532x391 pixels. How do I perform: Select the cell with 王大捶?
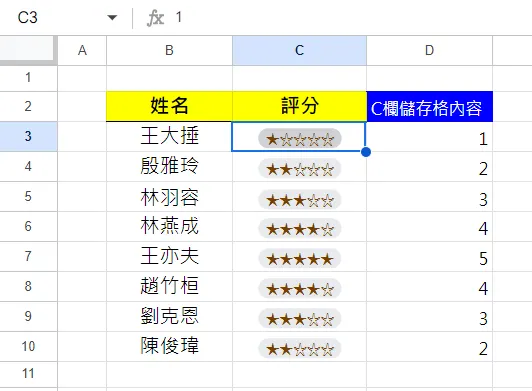(x=169, y=136)
